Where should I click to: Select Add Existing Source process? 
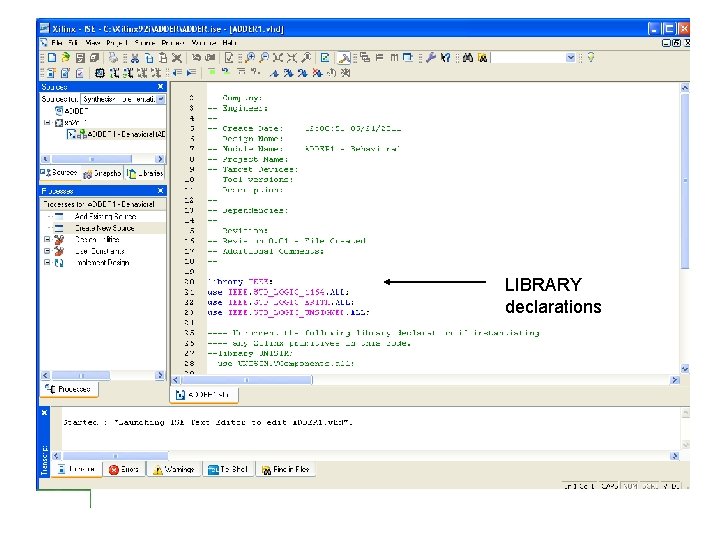click(x=106, y=216)
